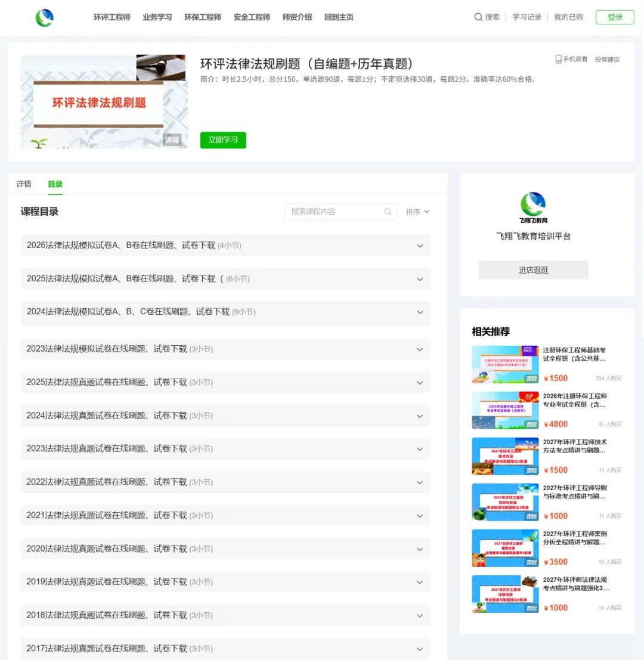Image resolution: width=644 pixels, height=660 pixels.
Task: Go to 回到主页 in navigation
Action: (x=339, y=17)
